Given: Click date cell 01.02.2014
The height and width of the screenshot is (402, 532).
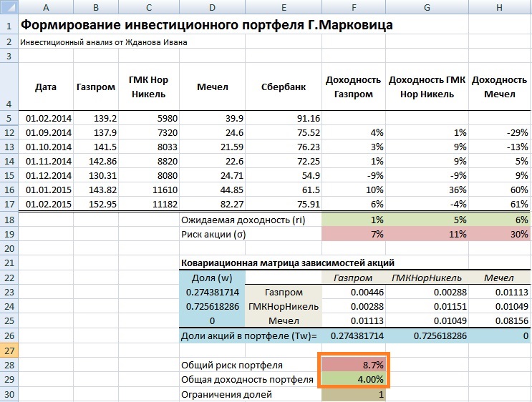Looking at the screenshot, I should (x=46, y=118).
